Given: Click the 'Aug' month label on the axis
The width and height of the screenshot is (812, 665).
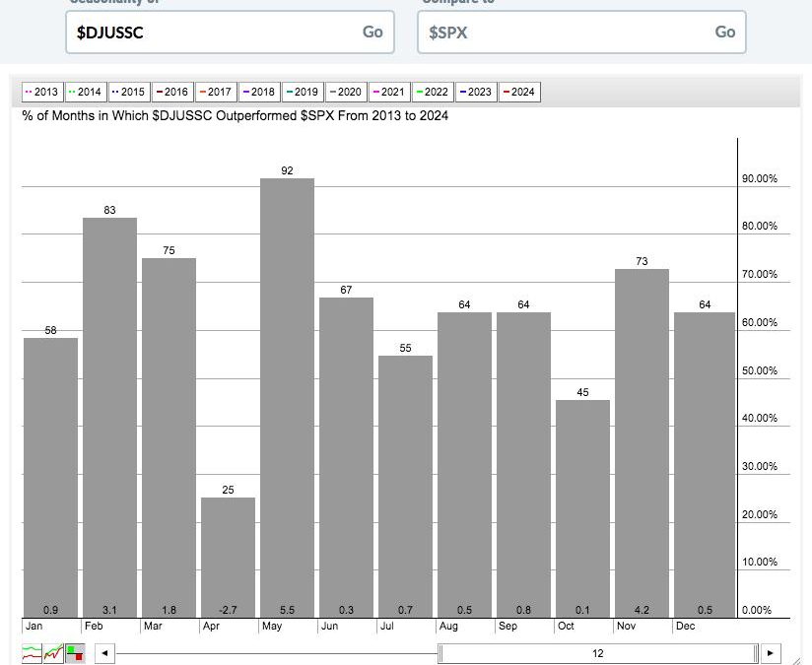Looking at the screenshot, I should 448,626.
